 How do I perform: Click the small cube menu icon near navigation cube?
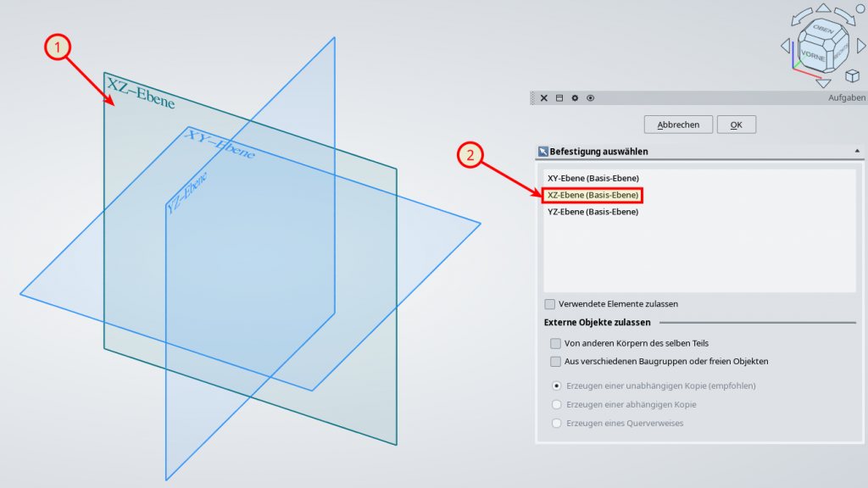852,76
